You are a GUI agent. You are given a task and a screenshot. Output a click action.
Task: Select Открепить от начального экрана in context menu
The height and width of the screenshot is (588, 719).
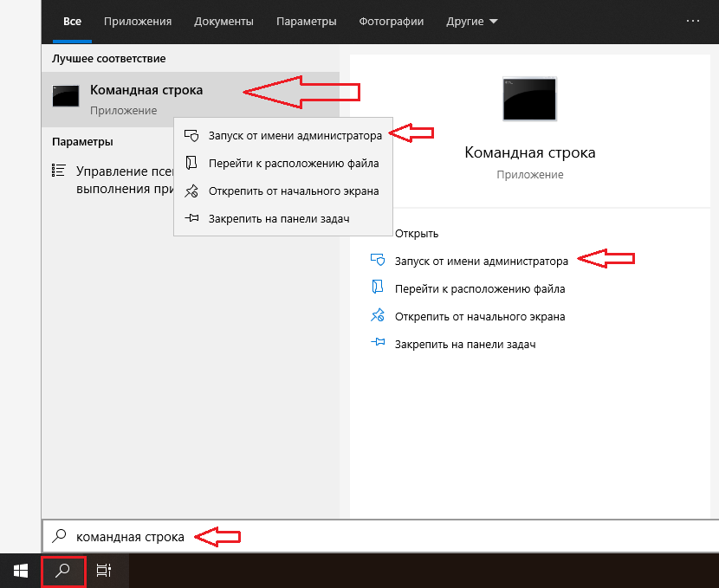tap(293, 191)
